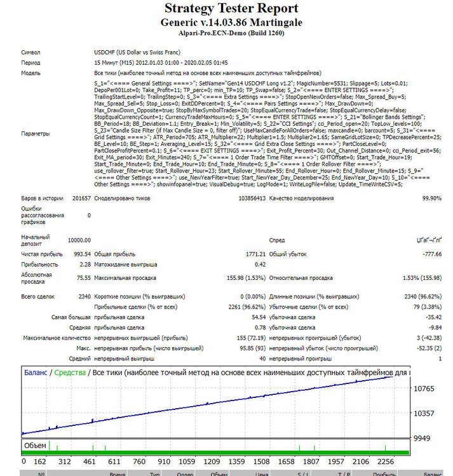Click the "Strategy Tester Report" title
Viewport: 453px width, 476px height.
pyautogui.click(x=231, y=8)
